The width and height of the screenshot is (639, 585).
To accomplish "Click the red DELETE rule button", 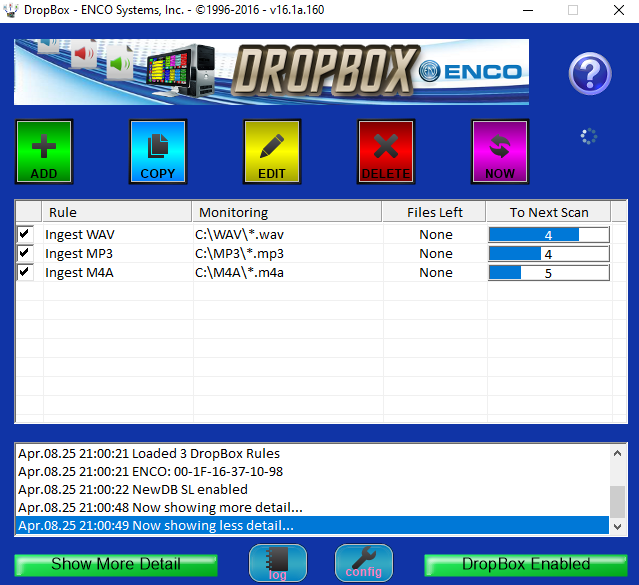I will [x=386, y=152].
